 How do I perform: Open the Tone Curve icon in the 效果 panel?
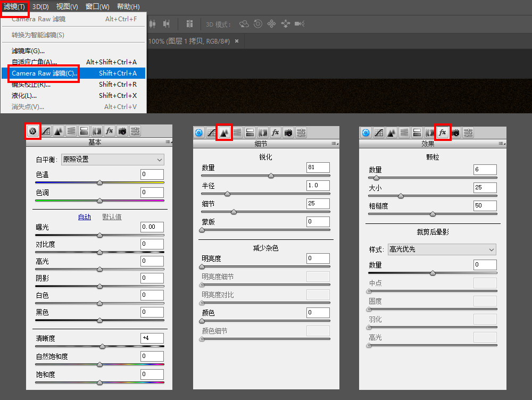379,132
